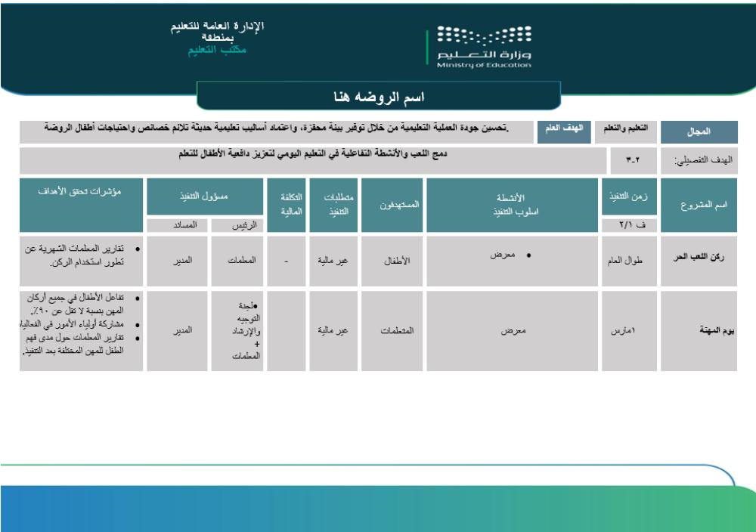Image resolution: width=756 pixels, height=532 pixels.
Task: Select the التكلفة المالية column header
Action: [x=287, y=205]
